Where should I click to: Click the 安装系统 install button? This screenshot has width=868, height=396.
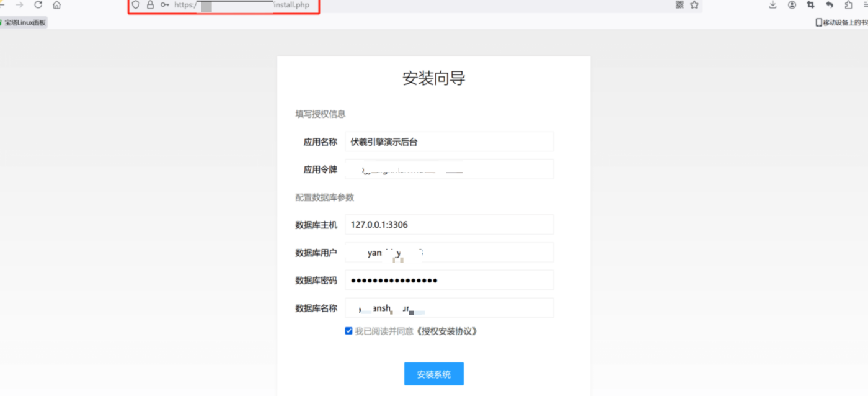point(433,374)
